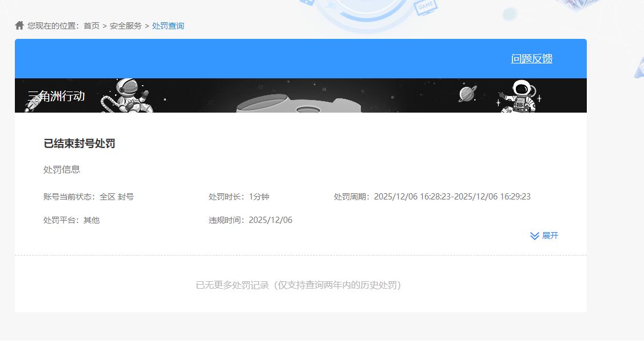Click the grey spaceship image in banner center

(x=299, y=102)
